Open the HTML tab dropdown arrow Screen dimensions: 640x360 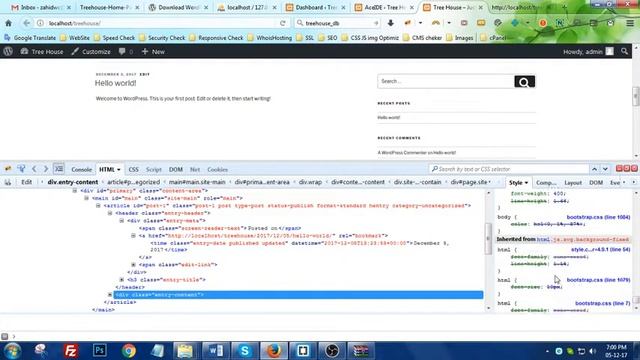click(x=119, y=169)
